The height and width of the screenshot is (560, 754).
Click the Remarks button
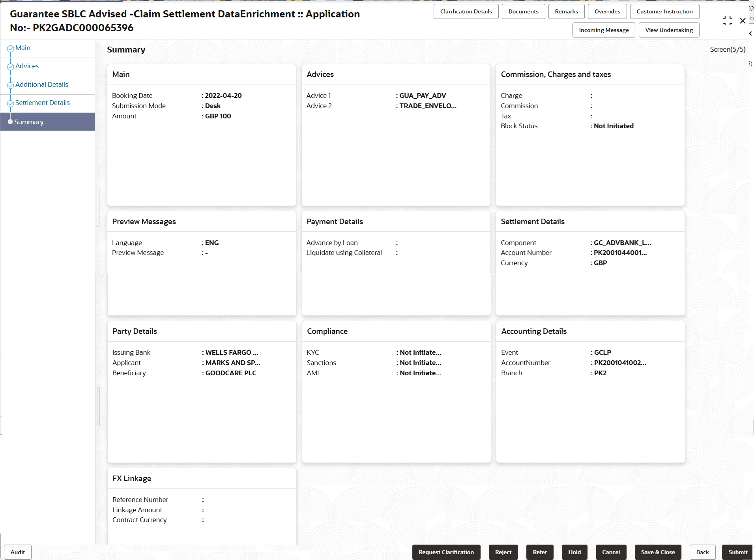pyautogui.click(x=566, y=11)
